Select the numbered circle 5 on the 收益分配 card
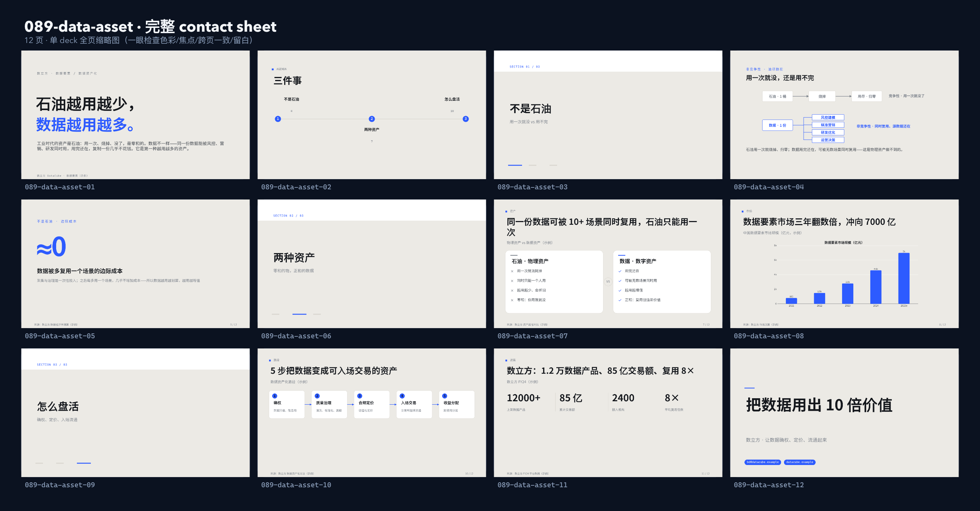The width and height of the screenshot is (980, 511). [445, 396]
